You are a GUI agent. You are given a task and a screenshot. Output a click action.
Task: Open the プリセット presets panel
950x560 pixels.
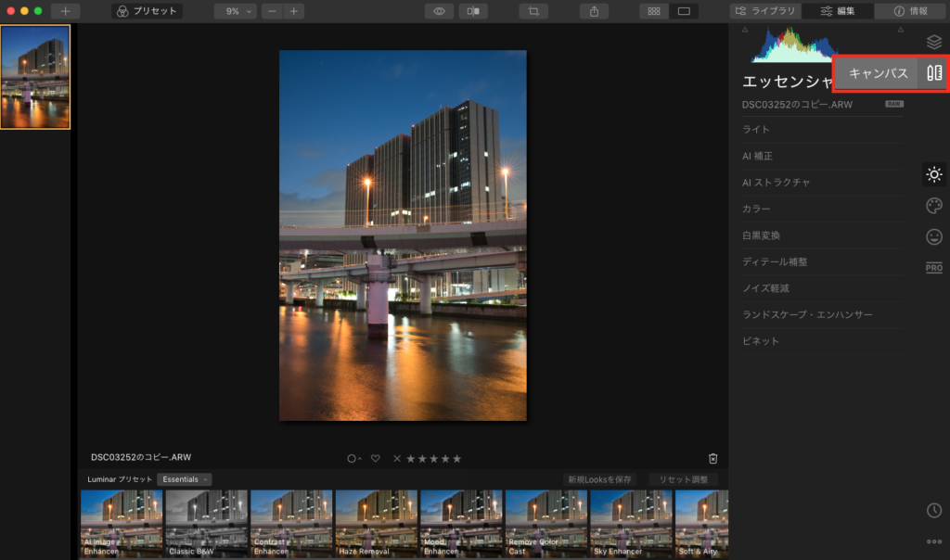pyautogui.click(x=148, y=11)
